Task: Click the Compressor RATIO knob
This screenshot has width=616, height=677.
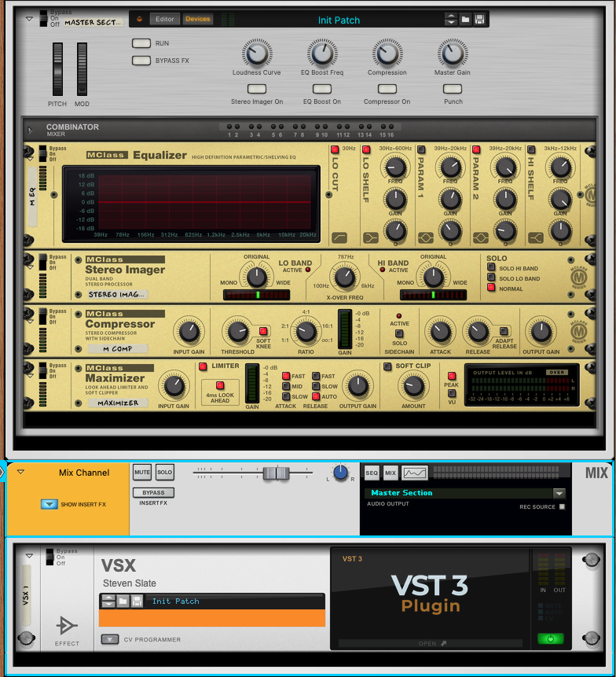Action: [x=306, y=332]
